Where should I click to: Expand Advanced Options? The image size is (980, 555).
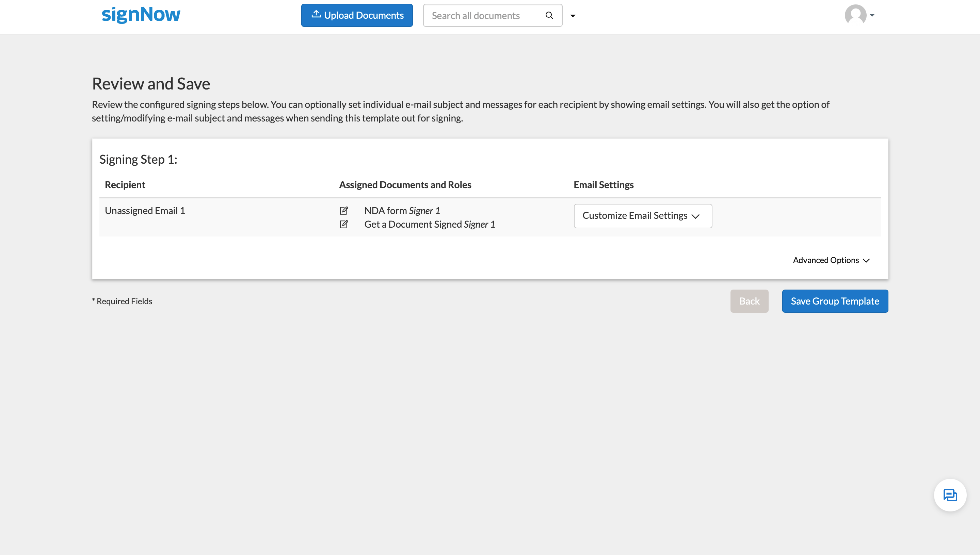[x=825, y=260]
